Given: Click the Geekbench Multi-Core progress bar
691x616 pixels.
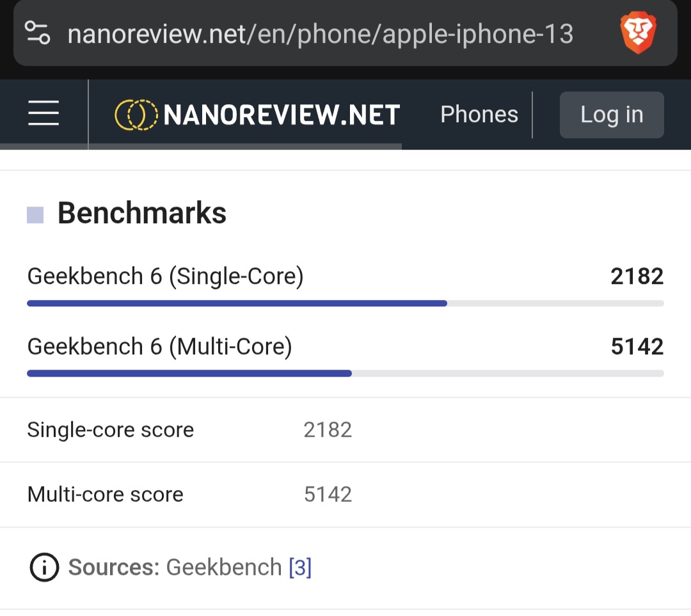Looking at the screenshot, I should (345, 374).
